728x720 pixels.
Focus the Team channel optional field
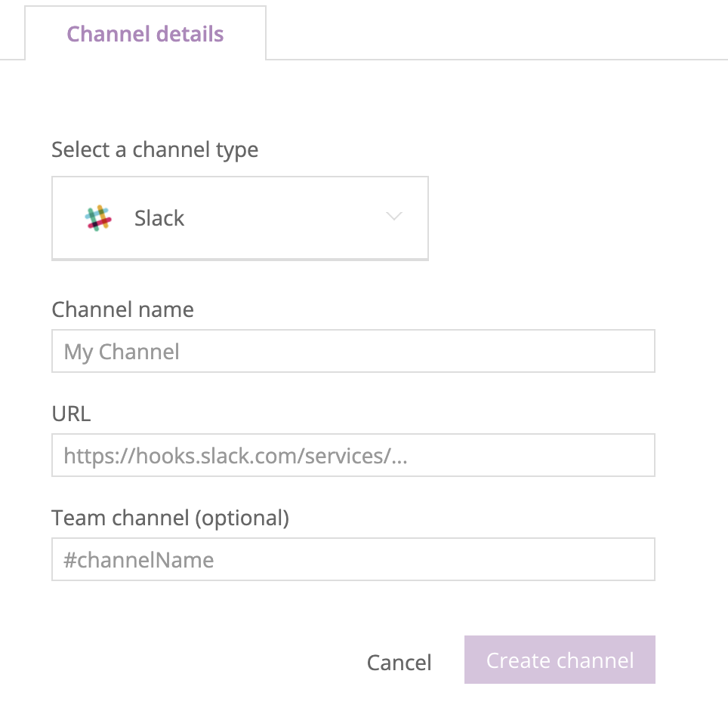click(353, 559)
